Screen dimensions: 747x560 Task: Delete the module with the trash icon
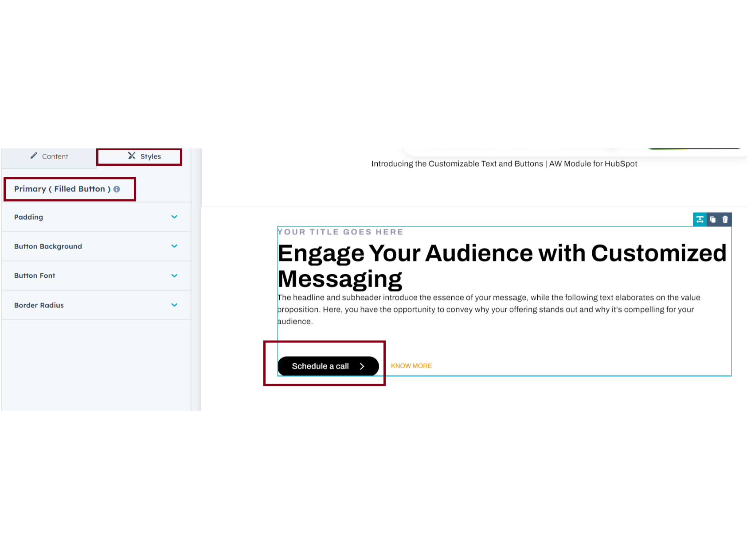click(725, 219)
